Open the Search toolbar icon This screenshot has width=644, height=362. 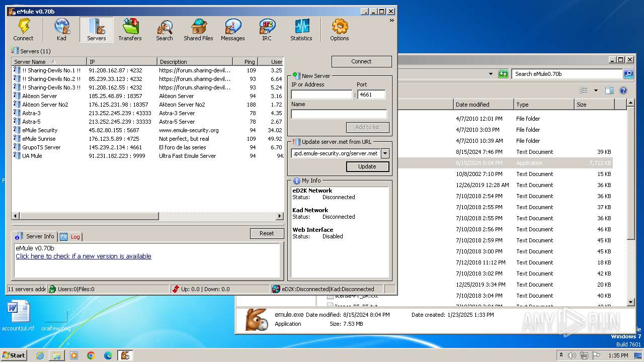[x=164, y=30]
